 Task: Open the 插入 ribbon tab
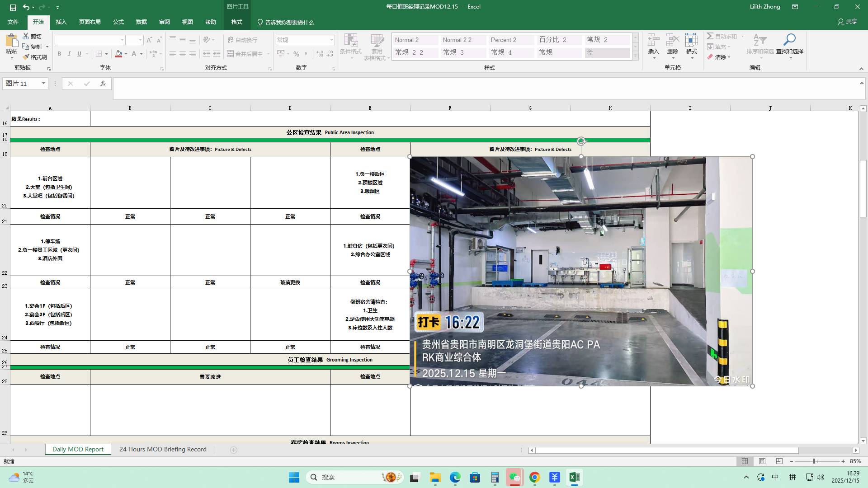point(61,22)
